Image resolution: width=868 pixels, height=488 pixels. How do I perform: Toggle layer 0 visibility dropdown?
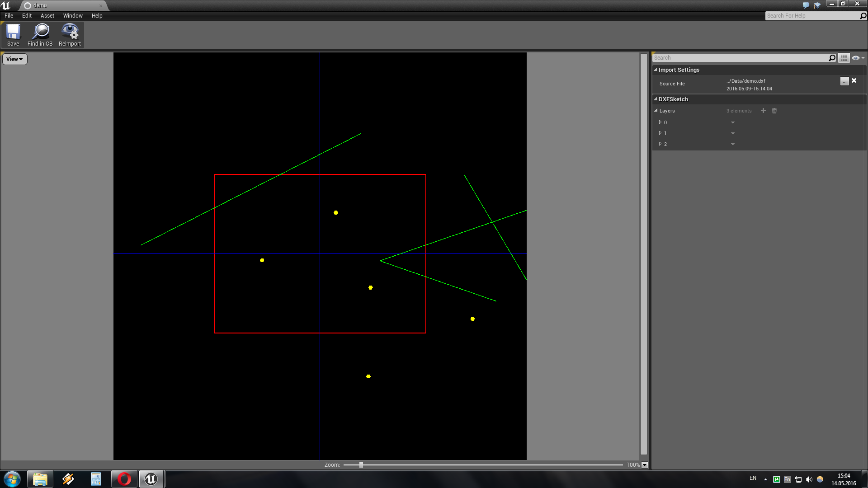732,122
